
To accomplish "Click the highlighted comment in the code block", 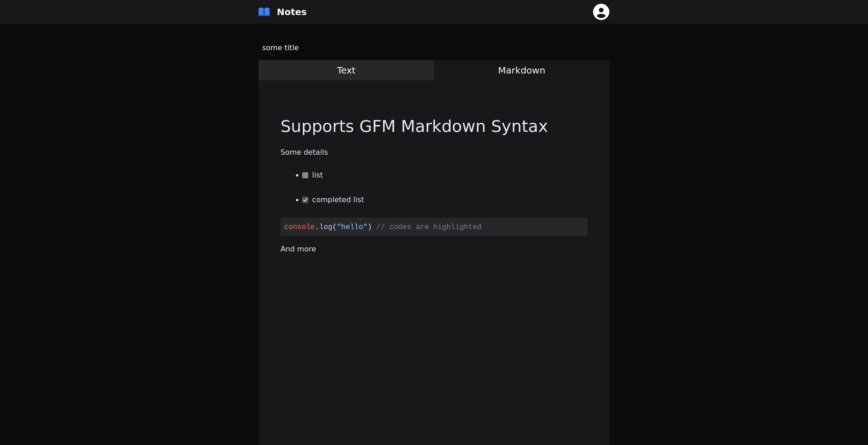I will (428, 226).
